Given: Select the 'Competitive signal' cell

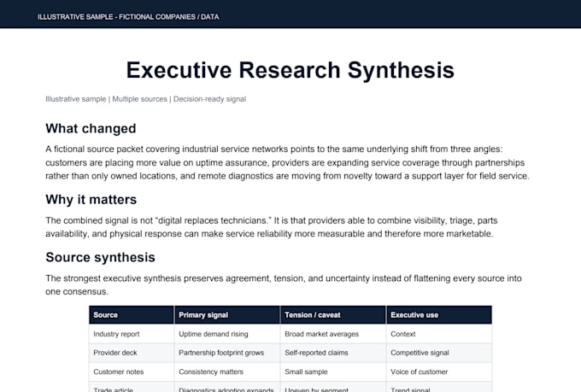Looking at the screenshot, I should (x=439, y=353).
